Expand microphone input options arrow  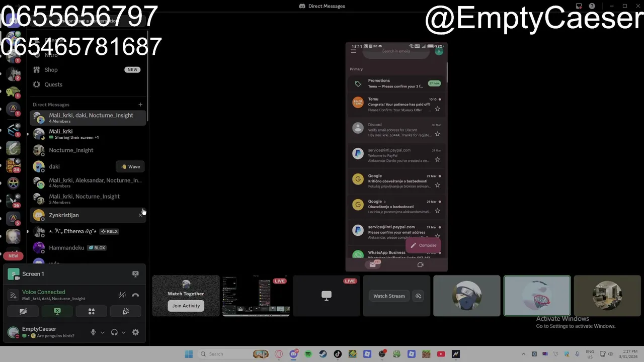pos(102,332)
